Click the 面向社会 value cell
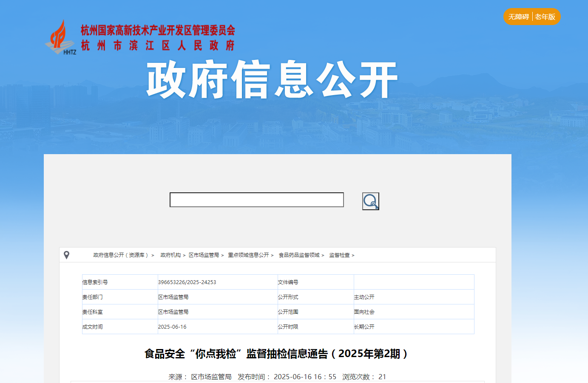Screen dimensions: 588x383 [414, 312]
